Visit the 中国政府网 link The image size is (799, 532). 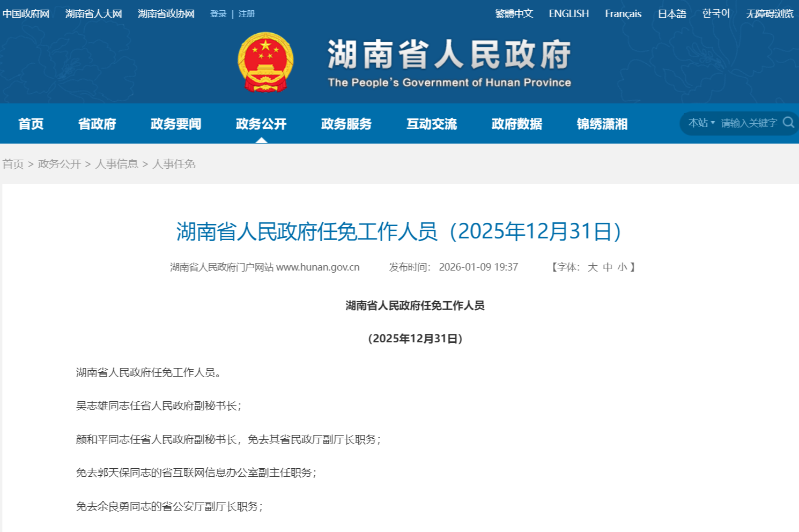click(26, 14)
